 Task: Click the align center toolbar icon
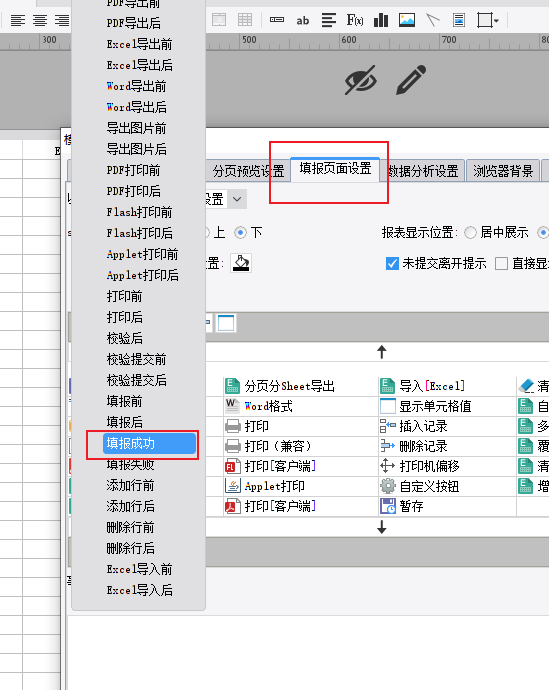click(x=40, y=20)
